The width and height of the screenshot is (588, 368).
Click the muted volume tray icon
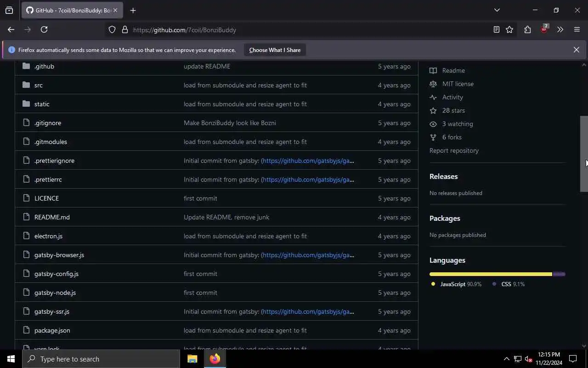click(x=529, y=359)
